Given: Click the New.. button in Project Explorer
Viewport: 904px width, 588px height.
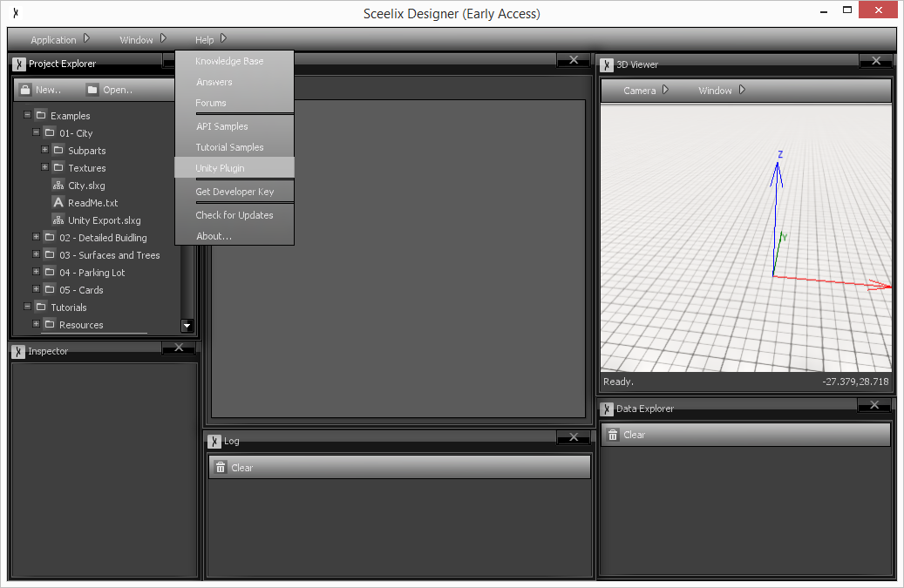Looking at the screenshot, I should pyautogui.click(x=41, y=90).
